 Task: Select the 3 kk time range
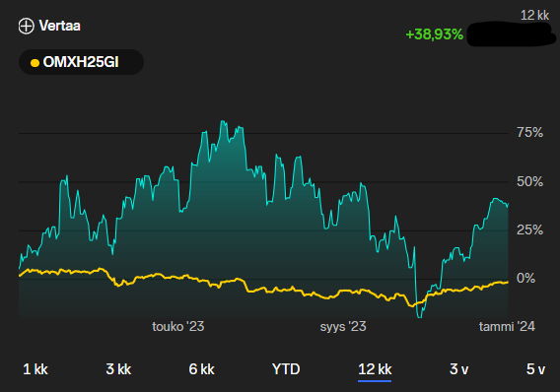118,369
